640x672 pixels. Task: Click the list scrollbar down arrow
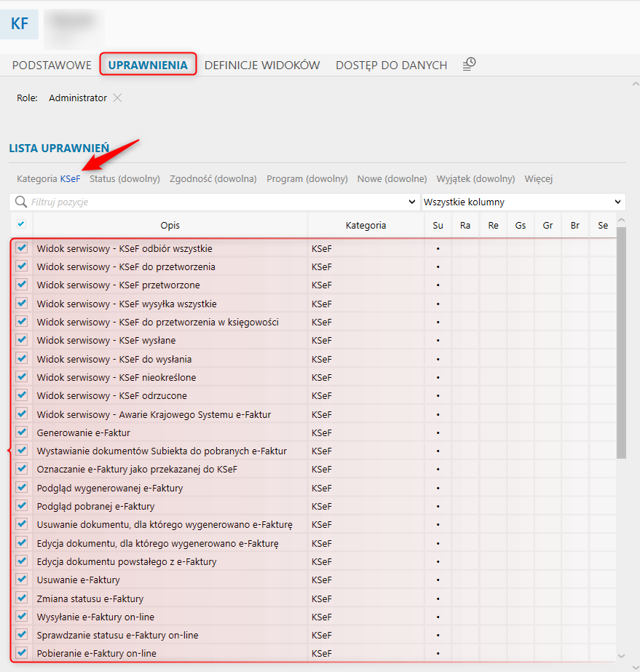tap(621, 656)
